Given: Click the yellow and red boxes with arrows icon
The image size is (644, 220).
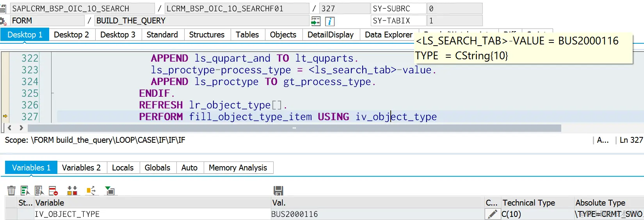Looking at the screenshot, I should tap(72, 190).
